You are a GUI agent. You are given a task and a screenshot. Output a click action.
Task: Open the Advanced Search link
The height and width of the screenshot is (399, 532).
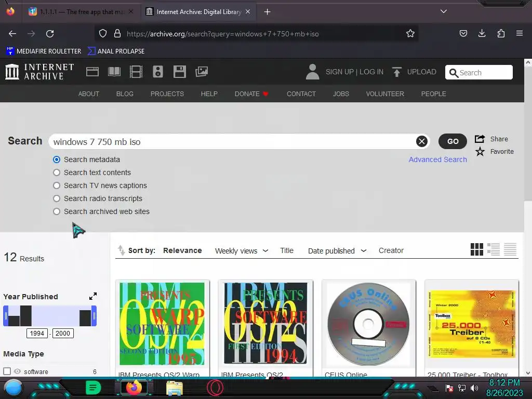point(437,159)
